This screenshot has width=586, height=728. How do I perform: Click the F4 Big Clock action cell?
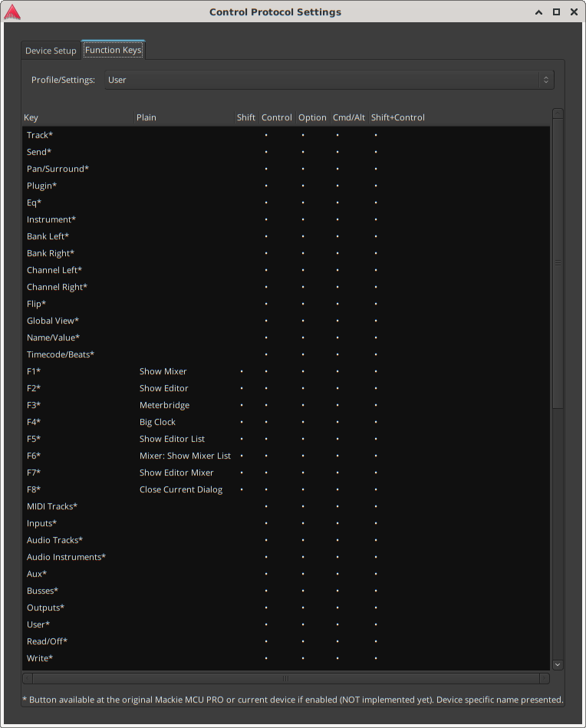click(158, 422)
